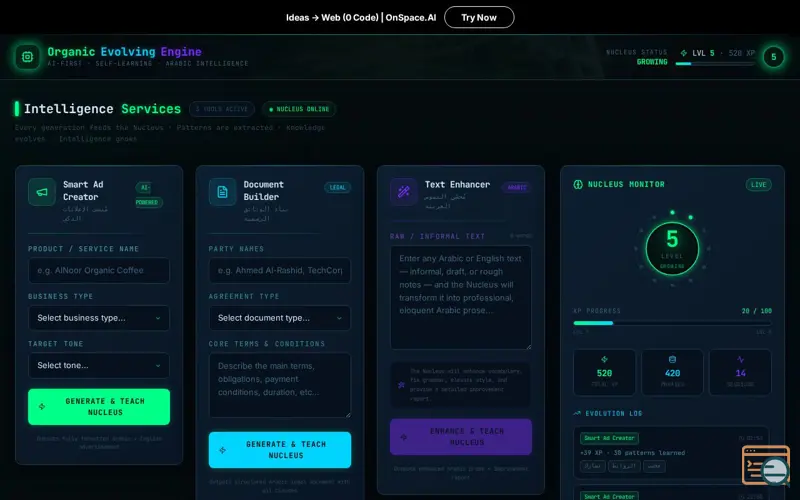Click the first Smart Ad Creator log entry tag
The height and width of the screenshot is (500, 800).
(609, 438)
